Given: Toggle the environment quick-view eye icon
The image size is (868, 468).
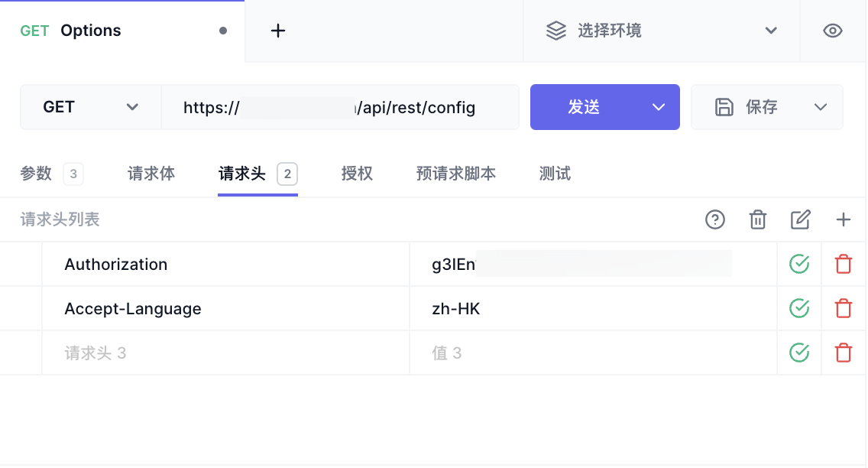Looking at the screenshot, I should 833,31.
